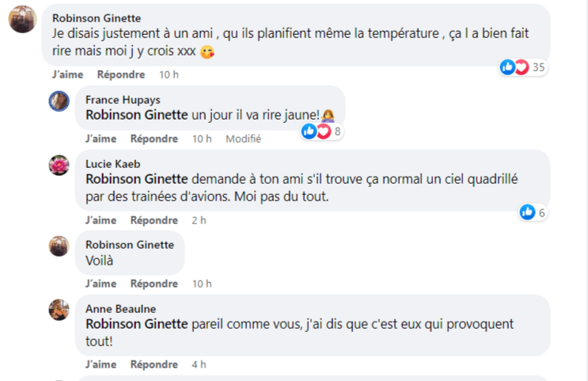The width and height of the screenshot is (588, 381).
Task: Click Répondre under the 'Voilà' comment
Action: [154, 284]
